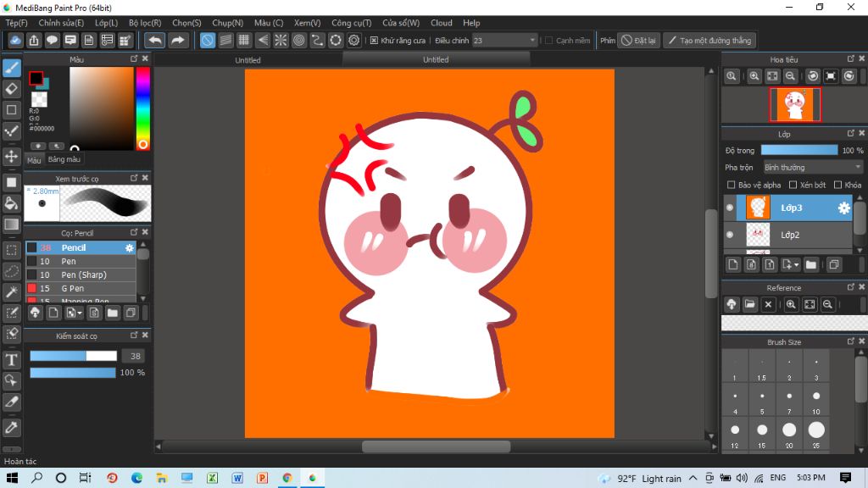Enable the Bảo vệ alpha checkbox

[x=732, y=185]
